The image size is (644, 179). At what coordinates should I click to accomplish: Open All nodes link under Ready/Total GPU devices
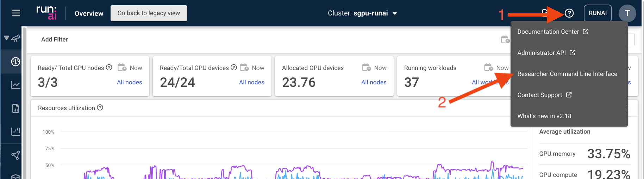pos(251,82)
